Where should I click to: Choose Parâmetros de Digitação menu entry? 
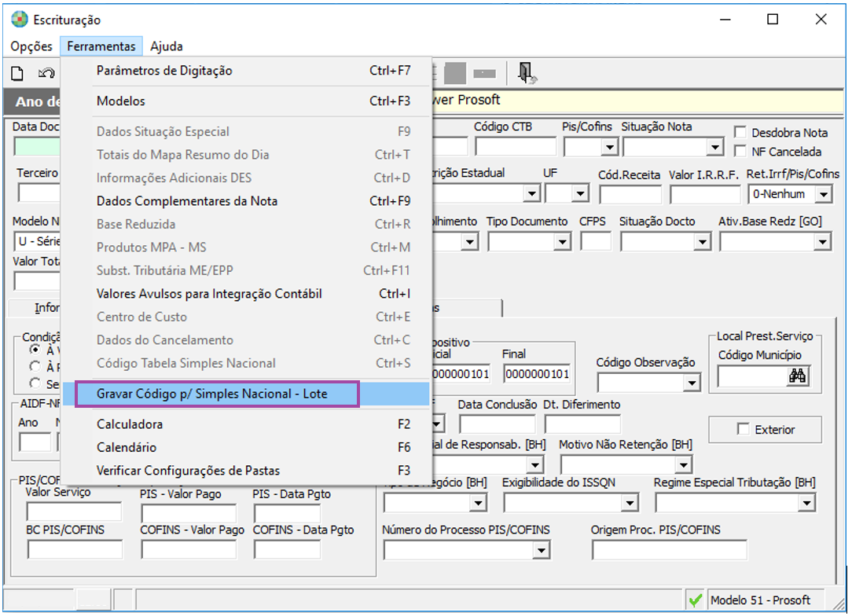(164, 71)
